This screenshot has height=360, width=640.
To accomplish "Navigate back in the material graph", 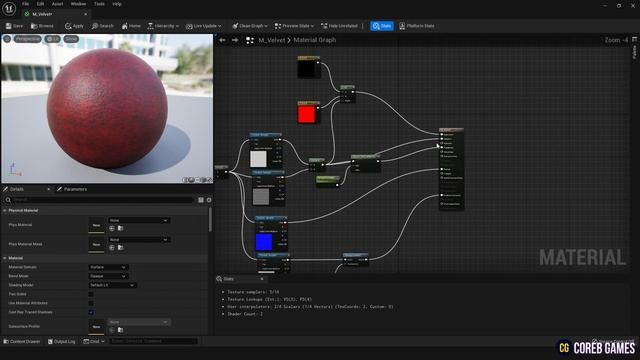I will pos(222,40).
